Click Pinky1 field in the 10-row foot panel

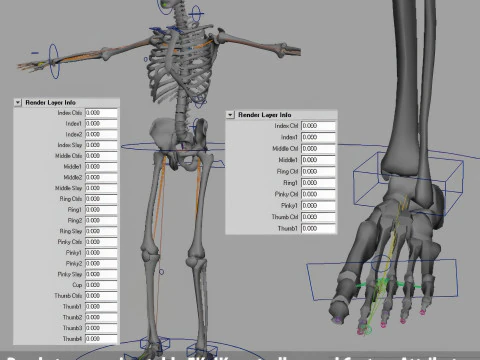(318, 206)
